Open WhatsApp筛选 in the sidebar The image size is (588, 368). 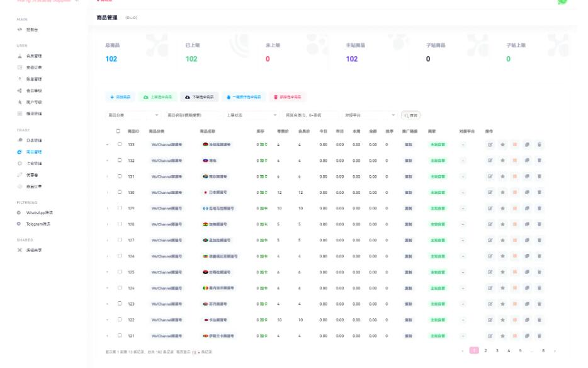point(38,213)
